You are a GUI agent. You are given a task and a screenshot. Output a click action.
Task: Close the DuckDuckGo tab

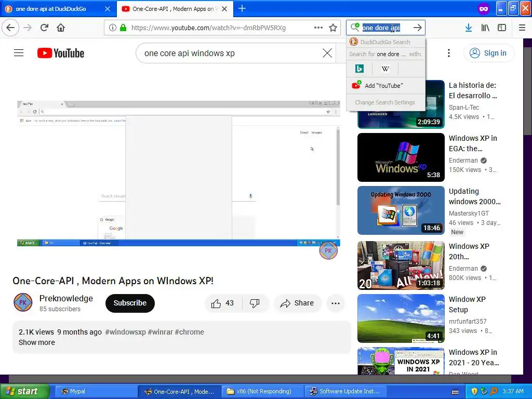[x=108, y=9]
